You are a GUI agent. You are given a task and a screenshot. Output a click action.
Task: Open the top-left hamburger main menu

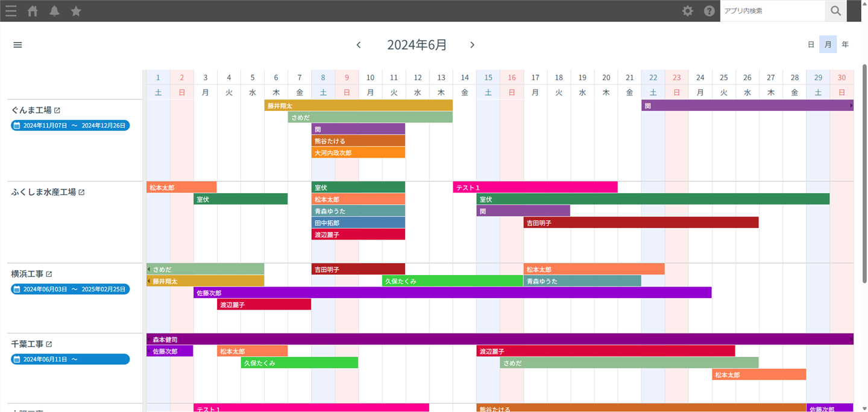tap(11, 11)
